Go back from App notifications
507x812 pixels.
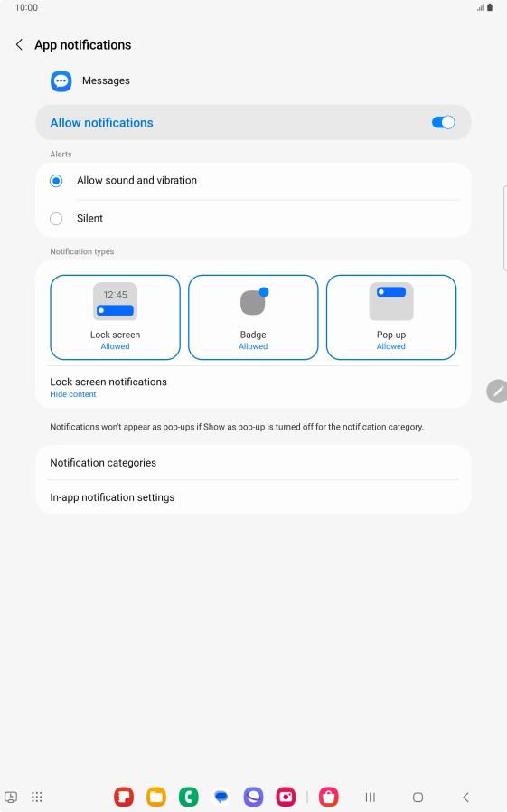pos(19,45)
